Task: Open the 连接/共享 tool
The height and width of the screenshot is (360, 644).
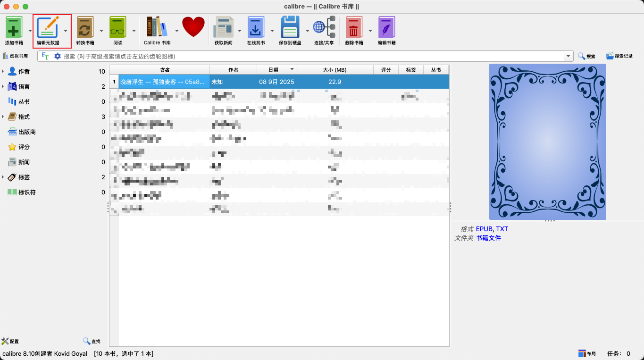Action: coord(324,29)
